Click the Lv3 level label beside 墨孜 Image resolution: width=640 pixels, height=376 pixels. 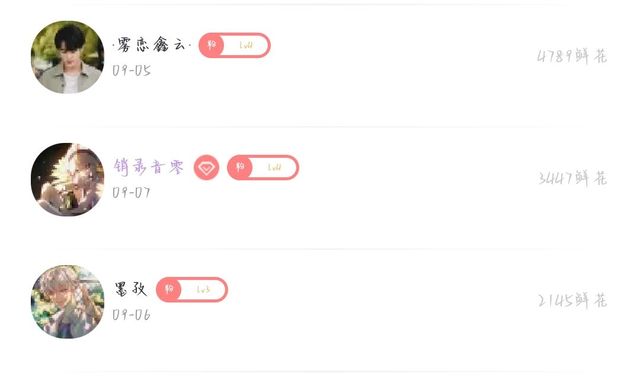tap(203, 290)
